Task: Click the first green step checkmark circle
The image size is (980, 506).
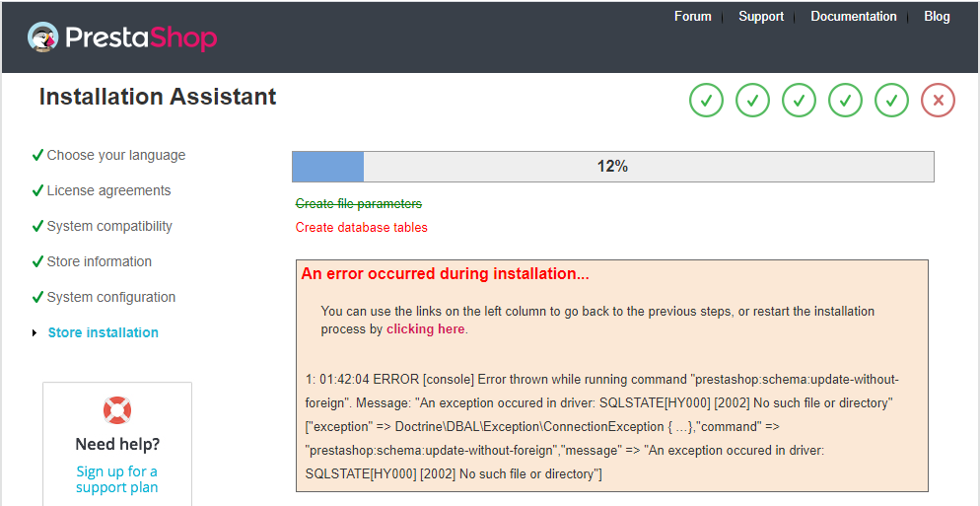Action: tap(706, 100)
